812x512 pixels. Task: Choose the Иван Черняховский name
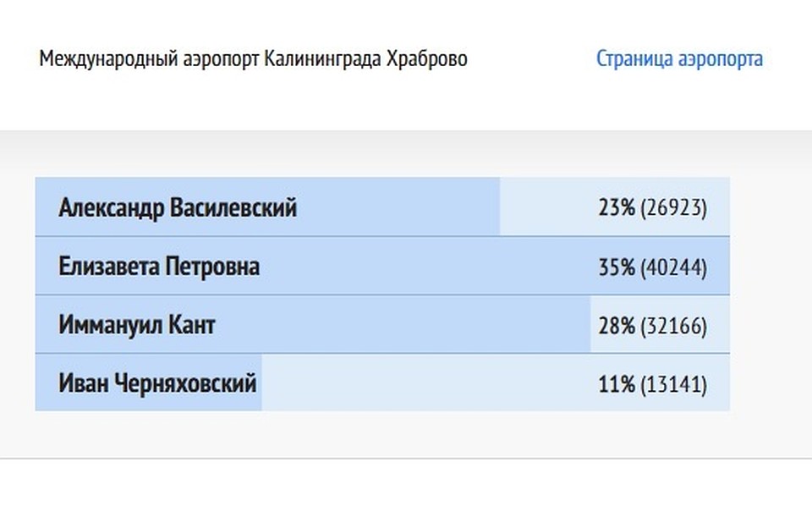pyautogui.click(x=157, y=383)
